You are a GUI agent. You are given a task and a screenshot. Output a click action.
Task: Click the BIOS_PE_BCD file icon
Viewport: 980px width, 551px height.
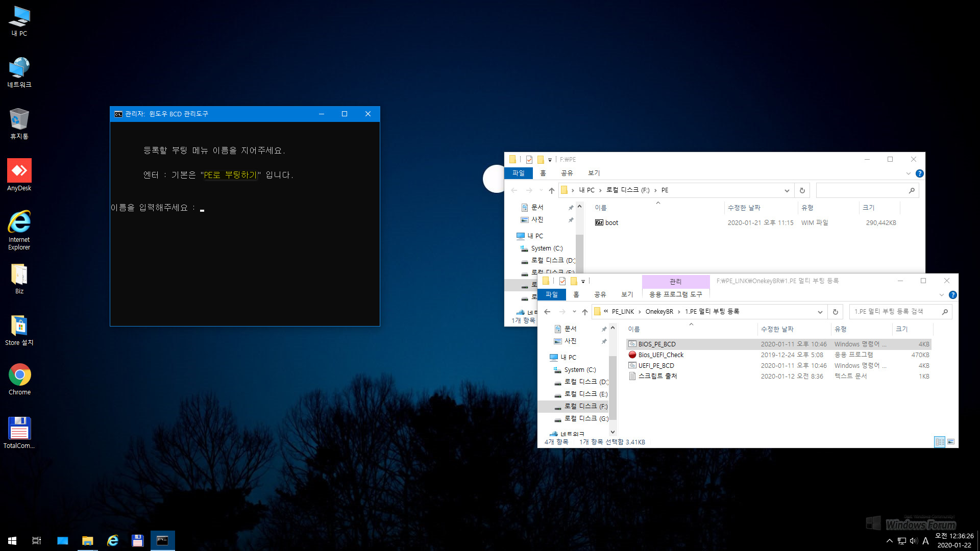(x=631, y=344)
